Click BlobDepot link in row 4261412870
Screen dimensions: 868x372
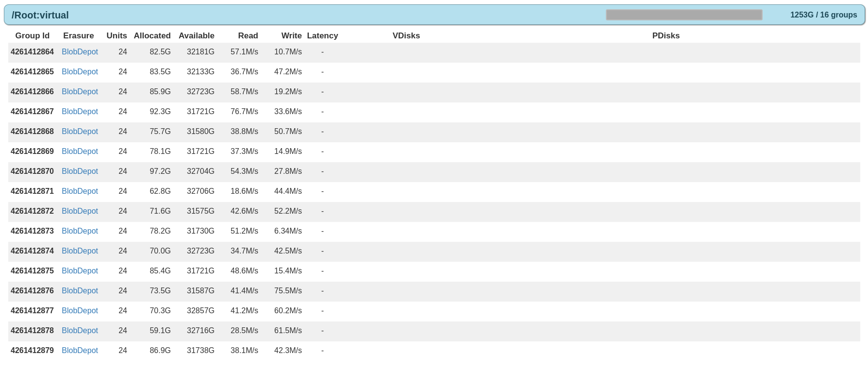point(80,171)
